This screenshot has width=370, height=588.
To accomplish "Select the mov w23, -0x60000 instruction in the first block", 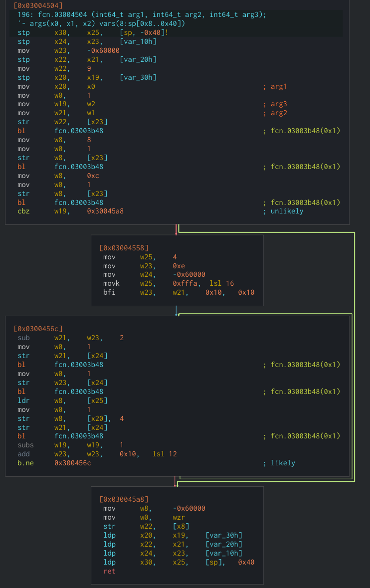I will pyautogui.click(x=69, y=51).
